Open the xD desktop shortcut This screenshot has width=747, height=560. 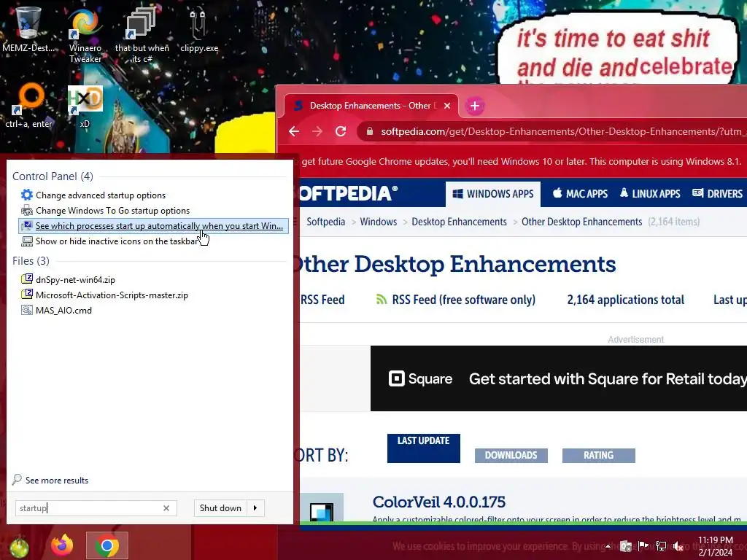[x=85, y=106]
